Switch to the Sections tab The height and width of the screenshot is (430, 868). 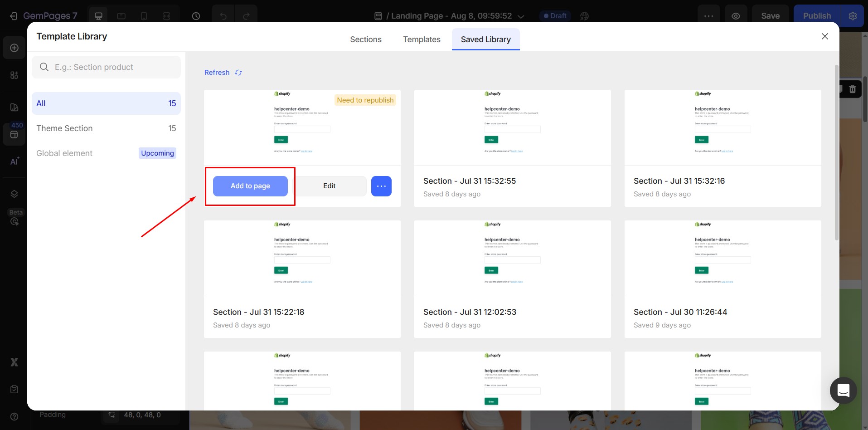point(365,39)
